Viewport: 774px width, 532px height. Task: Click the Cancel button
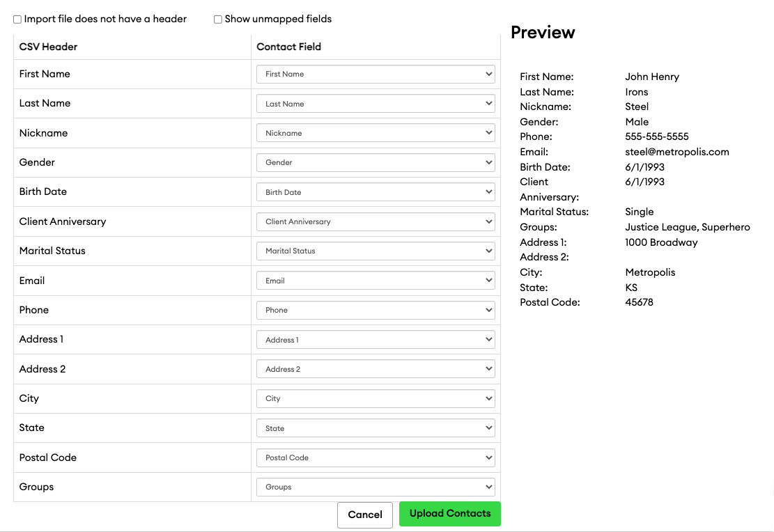click(364, 515)
